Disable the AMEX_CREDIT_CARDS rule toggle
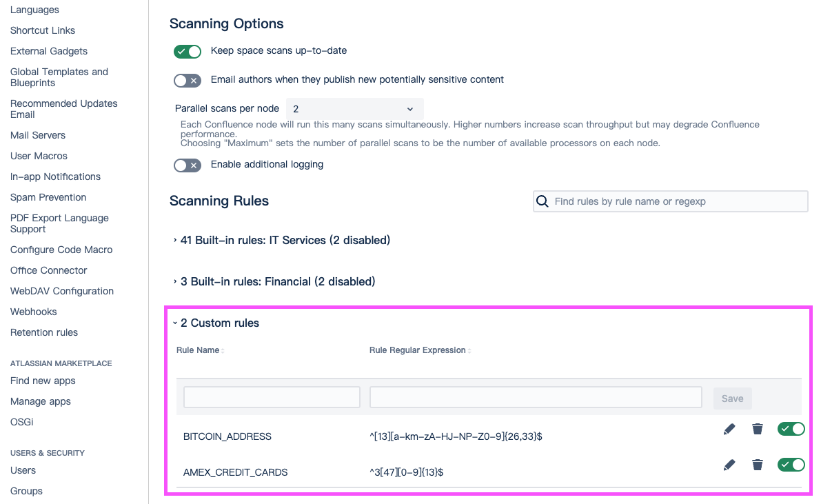 (791, 465)
